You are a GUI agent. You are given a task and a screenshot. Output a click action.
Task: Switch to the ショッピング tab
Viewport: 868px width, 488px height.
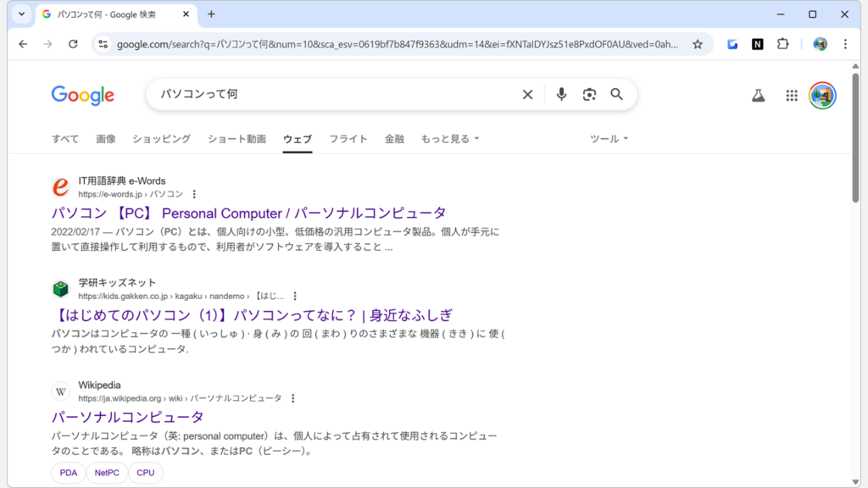coord(162,139)
